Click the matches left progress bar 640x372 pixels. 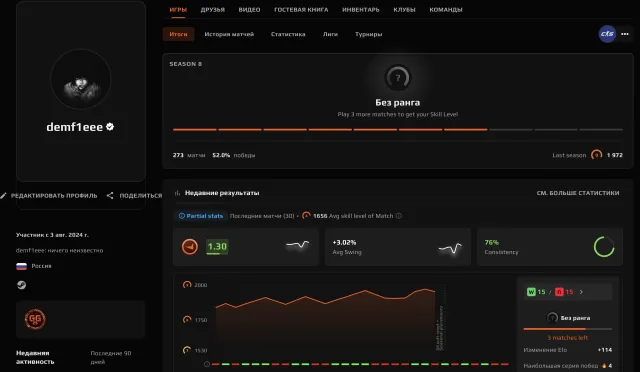point(567,329)
